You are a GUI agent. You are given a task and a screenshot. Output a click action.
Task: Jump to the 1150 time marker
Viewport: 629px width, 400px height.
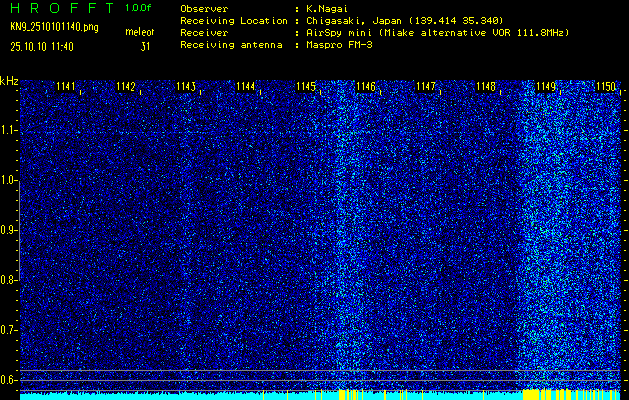[x=605, y=87]
